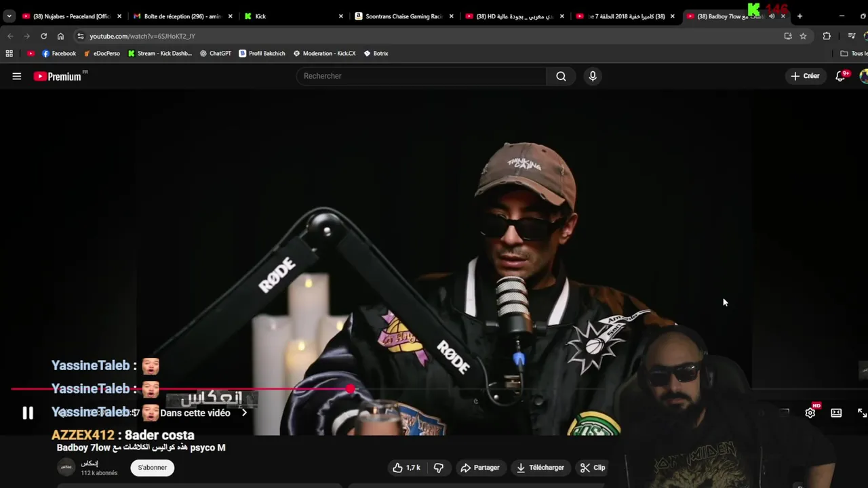Open the media controls icon in toolbar
The image size is (868, 488).
tap(852, 36)
